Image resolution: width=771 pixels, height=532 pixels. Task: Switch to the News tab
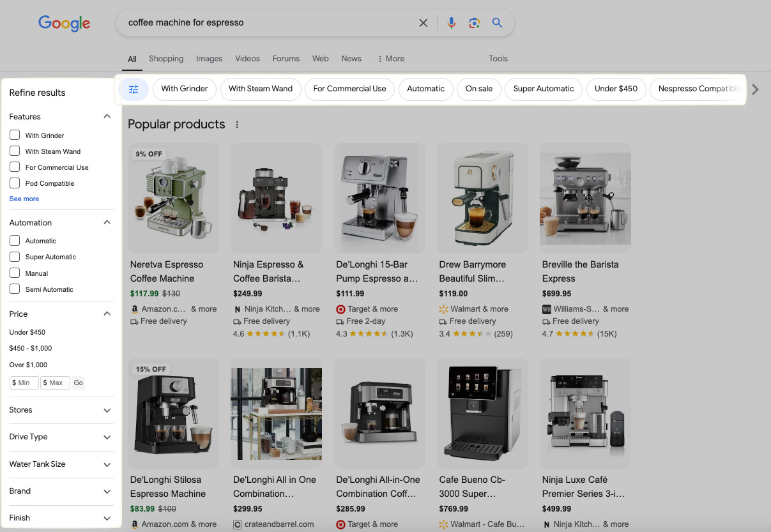click(351, 59)
